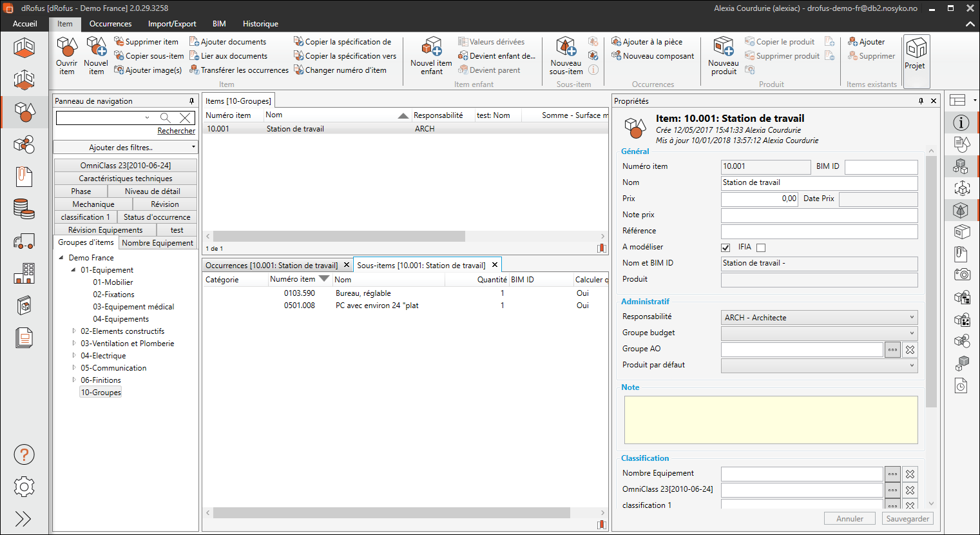Click the Sauvegarder button
This screenshot has height=535, width=980.
[907, 519]
